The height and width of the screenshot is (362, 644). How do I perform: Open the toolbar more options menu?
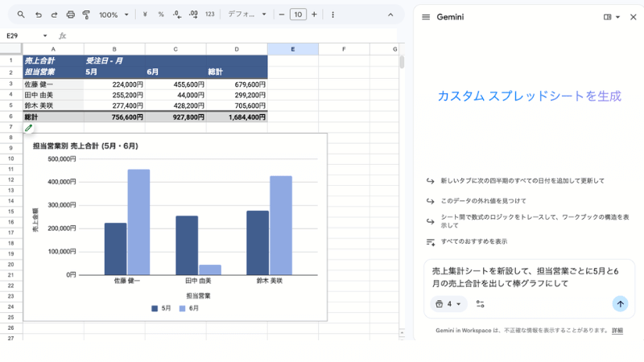(x=332, y=14)
